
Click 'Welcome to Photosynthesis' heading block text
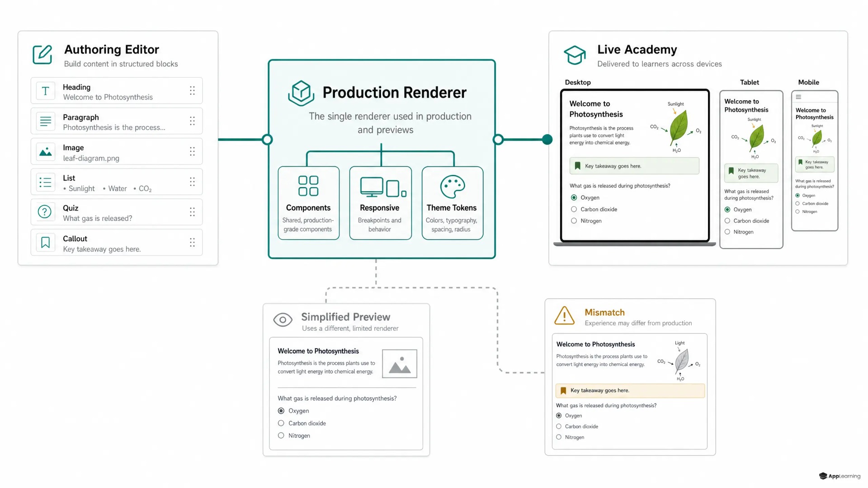pyautogui.click(x=108, y=97)
